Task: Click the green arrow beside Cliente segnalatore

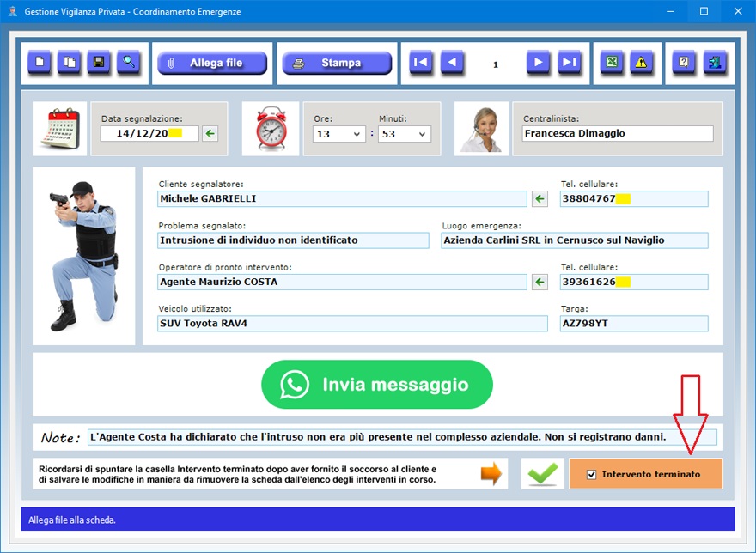Action: [540, 199]
